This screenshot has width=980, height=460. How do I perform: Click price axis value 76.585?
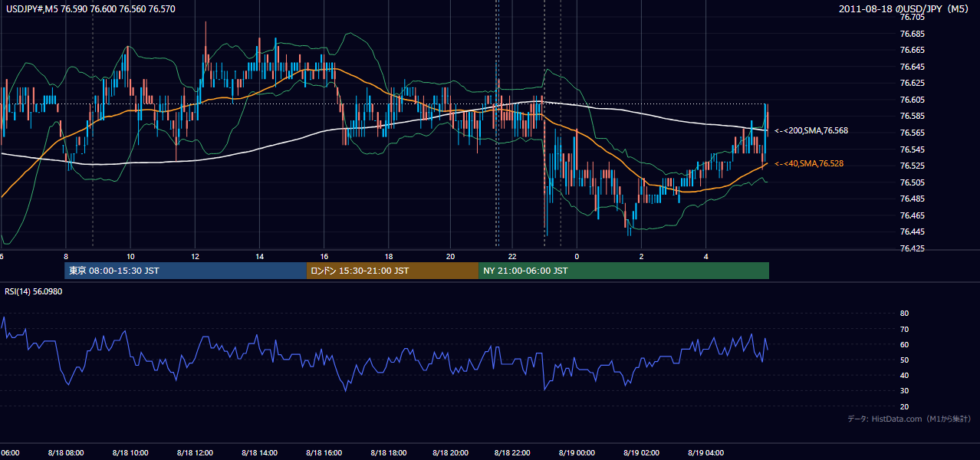912,117
